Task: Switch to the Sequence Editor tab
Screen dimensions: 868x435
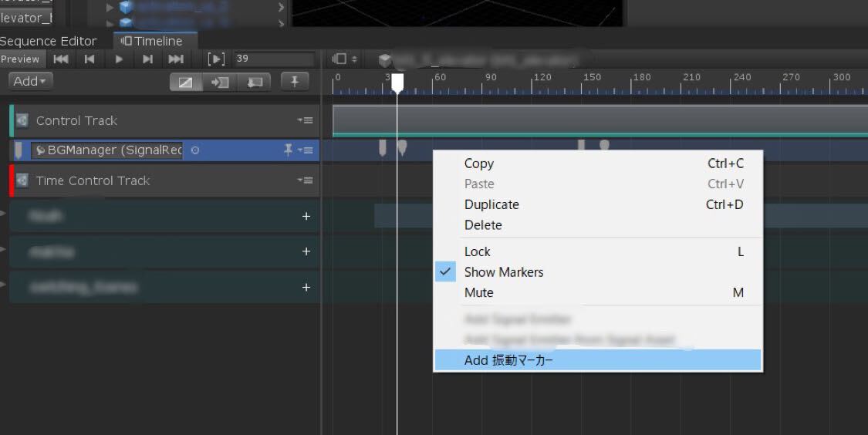Action: (48, 42)
